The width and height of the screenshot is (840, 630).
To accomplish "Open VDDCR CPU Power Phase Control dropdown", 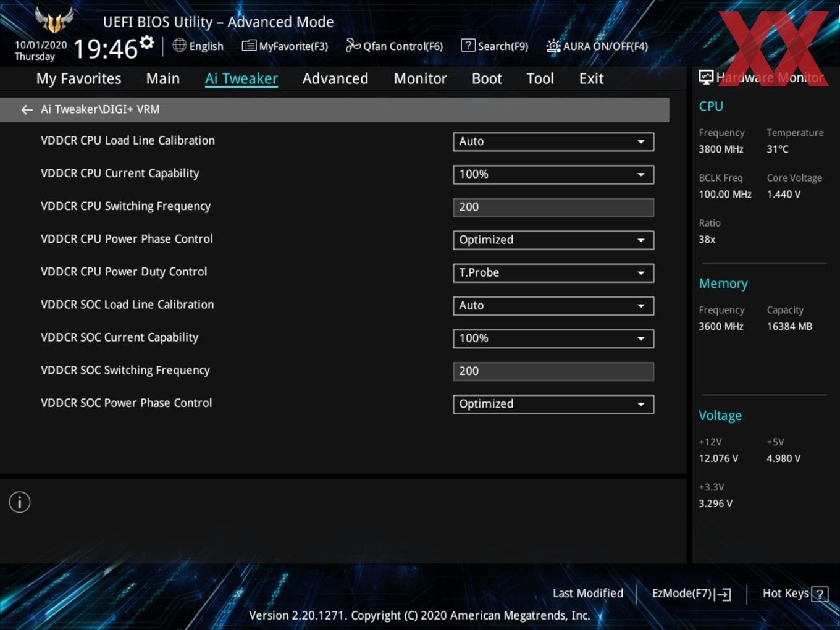I will tap(553, 240).
